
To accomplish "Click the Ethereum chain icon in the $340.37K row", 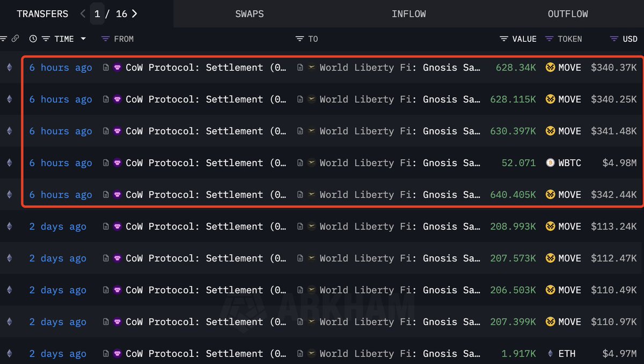I will click(9, 68).
